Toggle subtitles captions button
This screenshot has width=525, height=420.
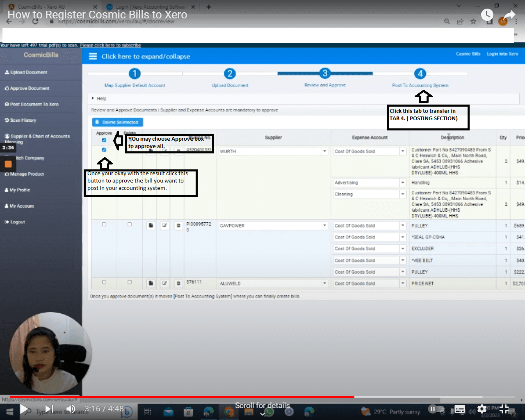pos(460,409)
